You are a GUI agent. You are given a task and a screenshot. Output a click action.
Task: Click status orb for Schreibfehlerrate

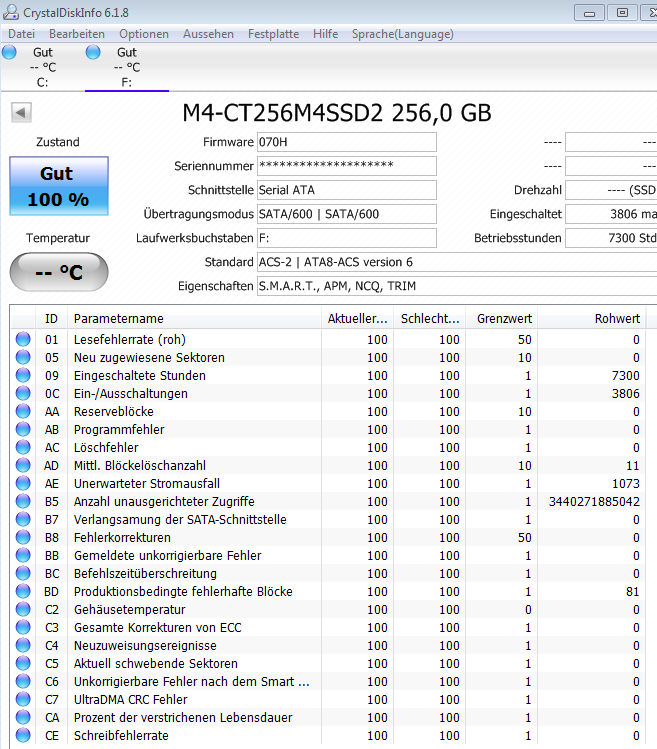[23, 735]
